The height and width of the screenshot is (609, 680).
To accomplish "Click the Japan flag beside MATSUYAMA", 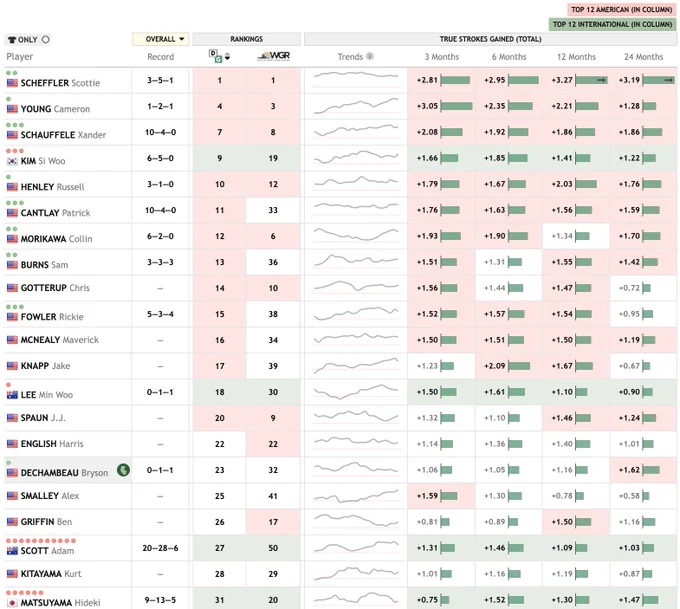I will pos(12,602).
